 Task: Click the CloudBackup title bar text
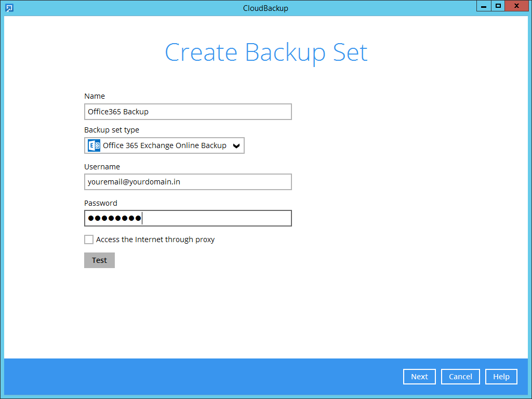tap(265, 8)
